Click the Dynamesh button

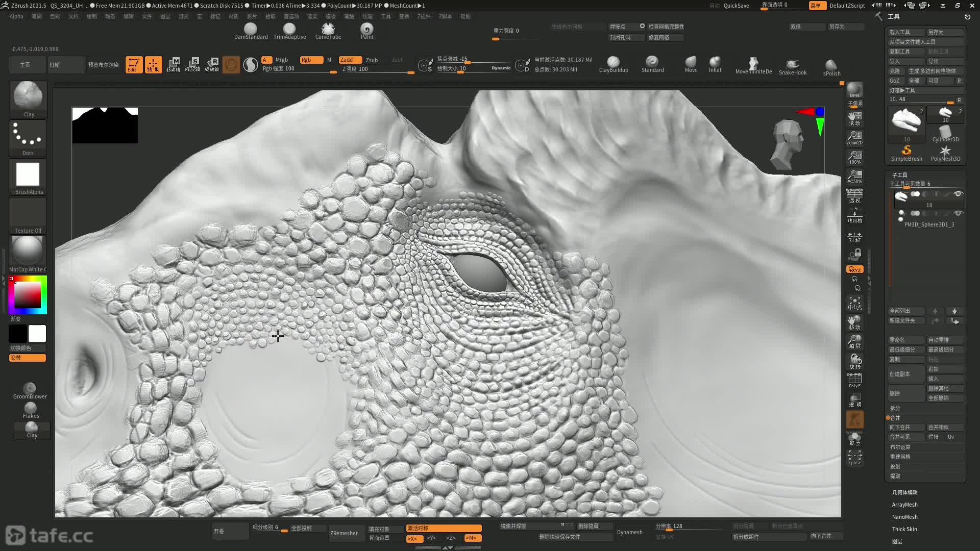pyautogui.click(x=629, y=532)
